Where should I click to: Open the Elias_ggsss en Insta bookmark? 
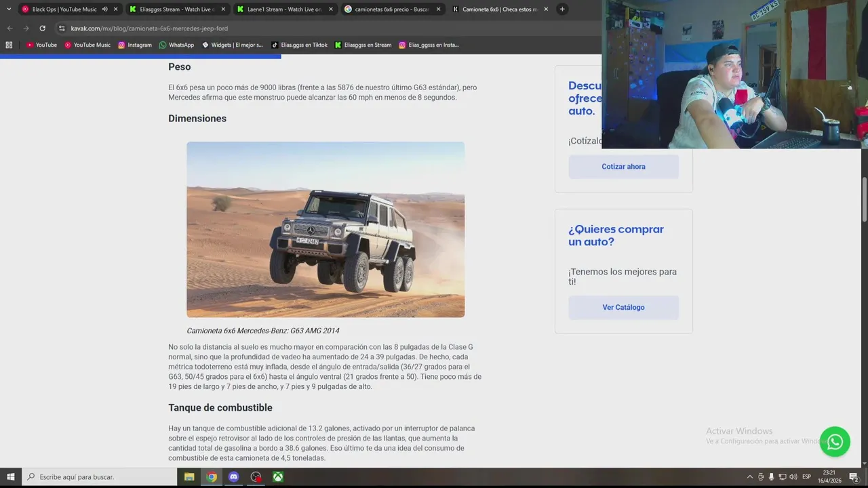(429, 45)
